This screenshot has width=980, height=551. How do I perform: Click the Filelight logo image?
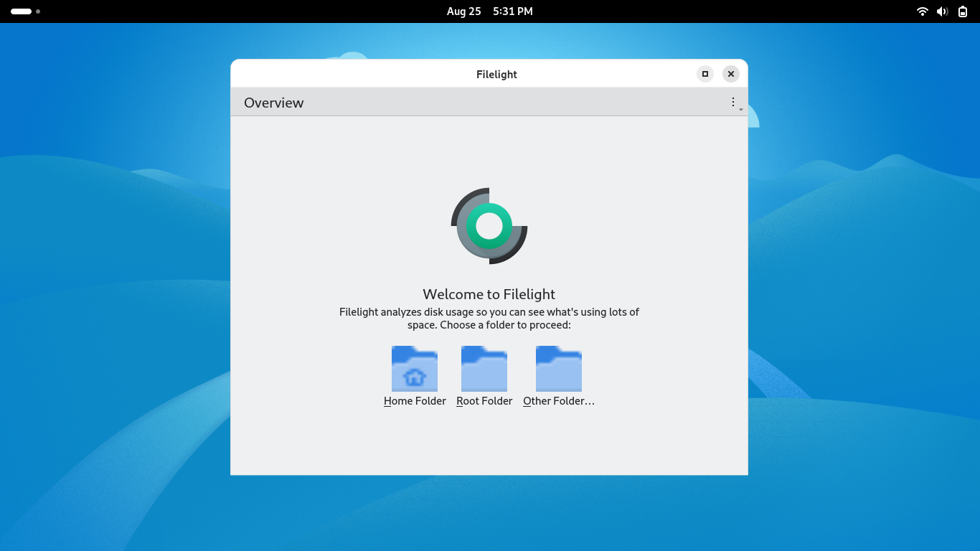click(x=489, y=226)
